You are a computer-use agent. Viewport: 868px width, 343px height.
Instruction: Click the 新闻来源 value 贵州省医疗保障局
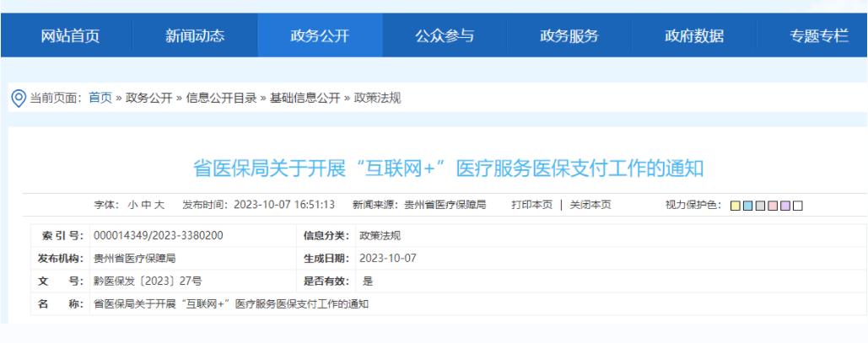pyautogui.click(x=445, y=206)
